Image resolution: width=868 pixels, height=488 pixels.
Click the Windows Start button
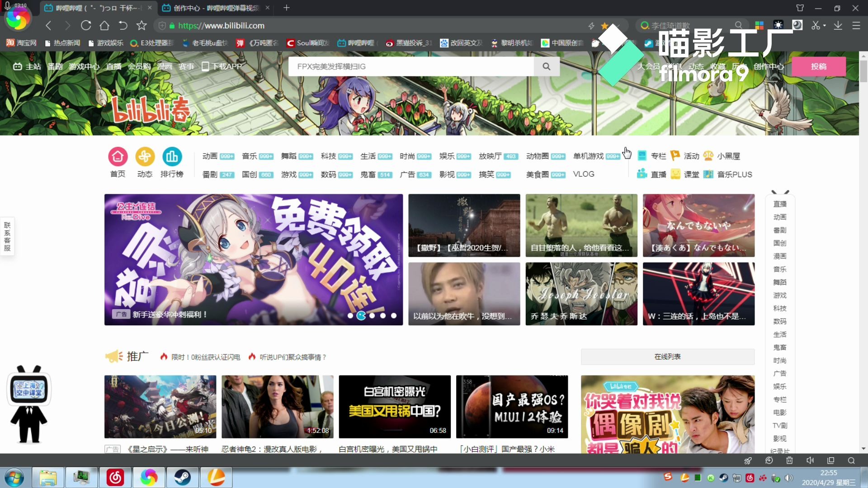[x=14, y=477]
